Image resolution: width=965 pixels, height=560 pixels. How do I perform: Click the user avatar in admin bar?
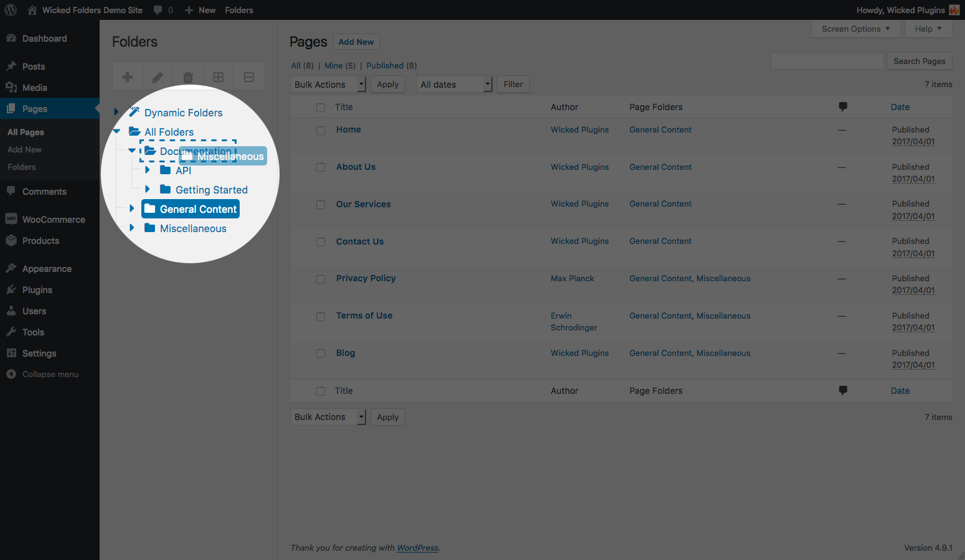click(x=954, y=10)
